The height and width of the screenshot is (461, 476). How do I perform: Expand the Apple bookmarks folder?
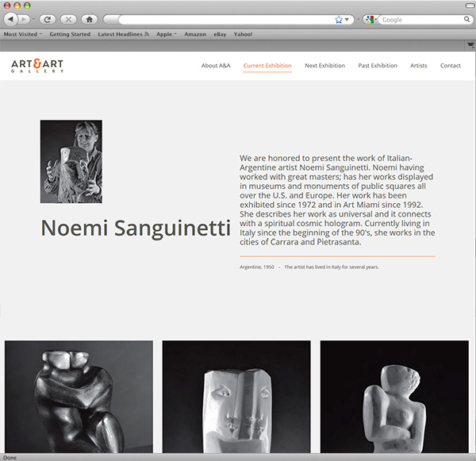coord(167,34)
